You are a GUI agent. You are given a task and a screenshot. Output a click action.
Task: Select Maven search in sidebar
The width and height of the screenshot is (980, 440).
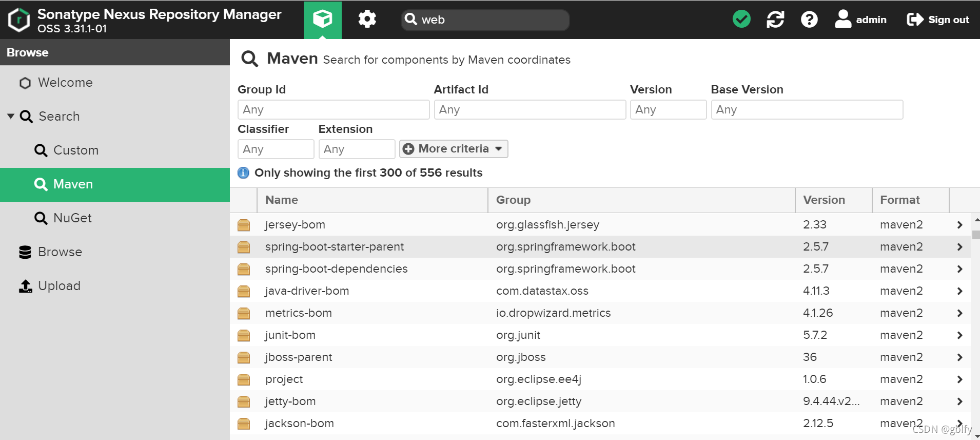pos(115,184)
